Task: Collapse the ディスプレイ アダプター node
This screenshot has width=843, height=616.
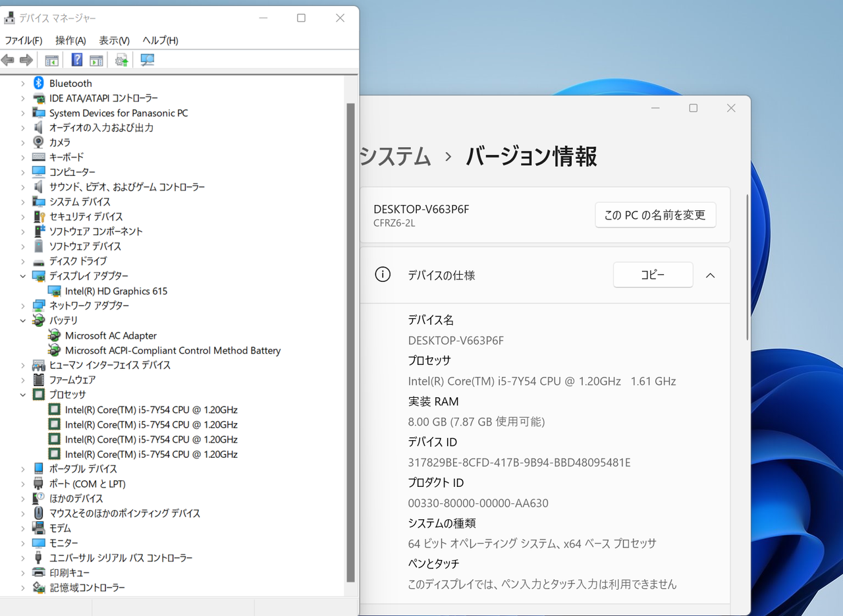Action: coord(22,276)
